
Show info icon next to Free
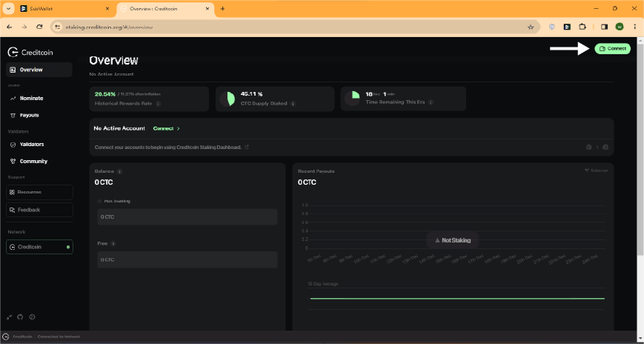(113, 244)
